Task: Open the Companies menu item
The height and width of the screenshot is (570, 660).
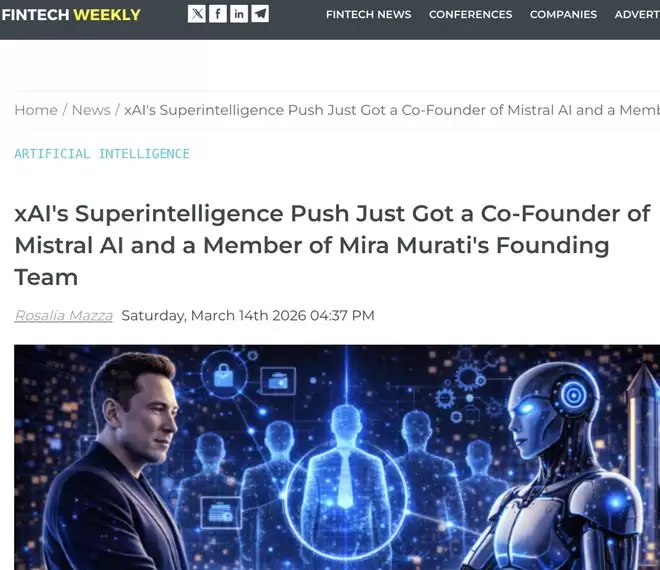Action: tap(563, 14)
